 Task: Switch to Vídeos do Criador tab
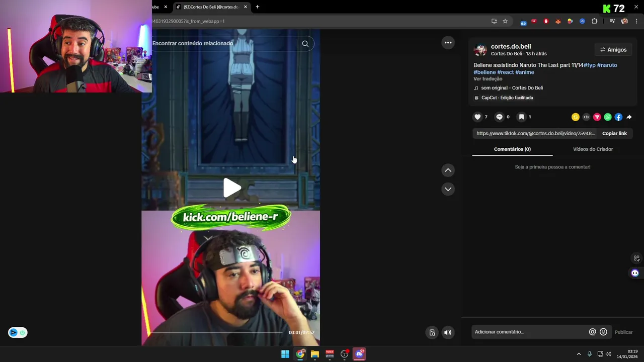pos(593,149)
